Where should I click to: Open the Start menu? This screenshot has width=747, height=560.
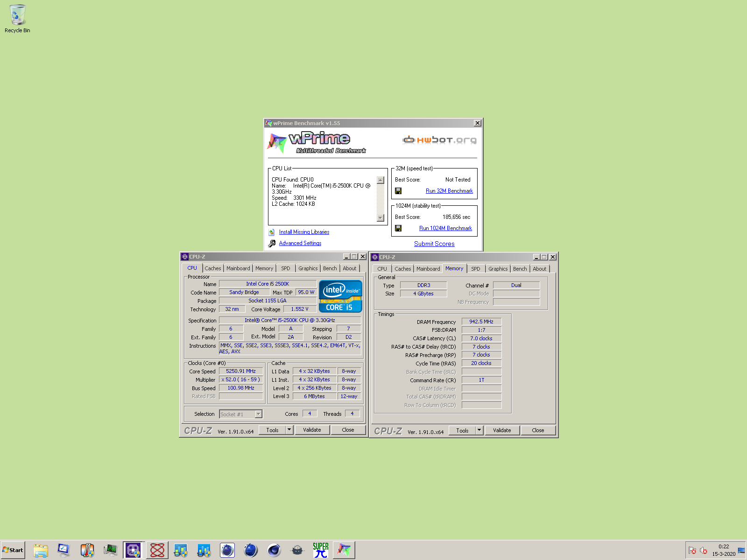[13, 550]
